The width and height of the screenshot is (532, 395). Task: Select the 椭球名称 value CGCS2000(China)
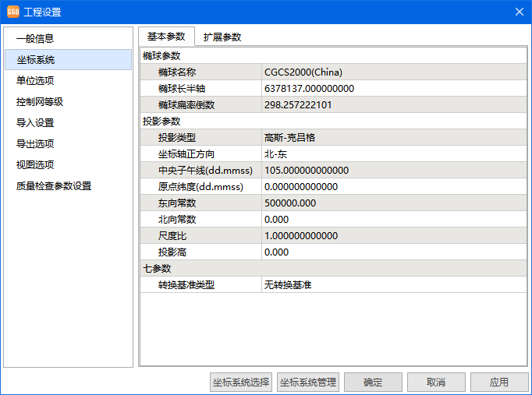(394, 72)
